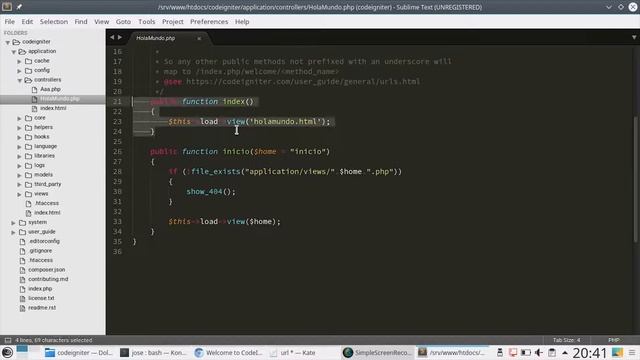
Task: Click the volume icon in system tray
Action: click(x=539, y=353)
